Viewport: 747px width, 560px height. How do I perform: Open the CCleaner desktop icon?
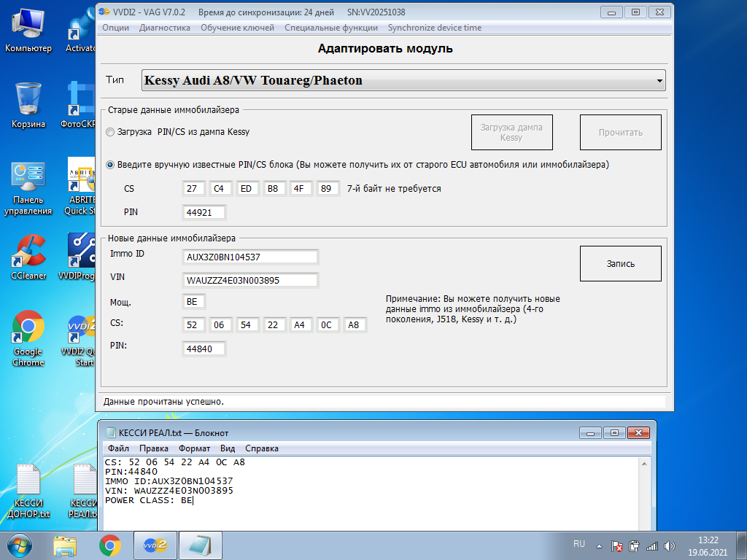(28, 252)
